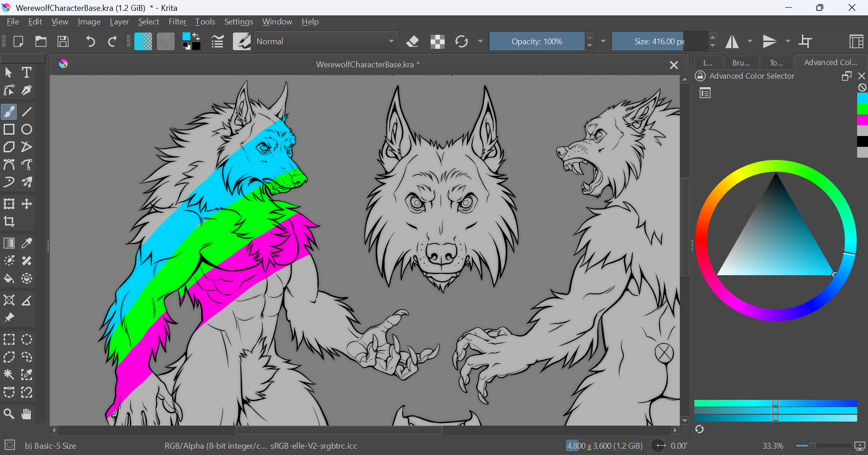Toggle Eraser mode in toolbar

(413, 42)
